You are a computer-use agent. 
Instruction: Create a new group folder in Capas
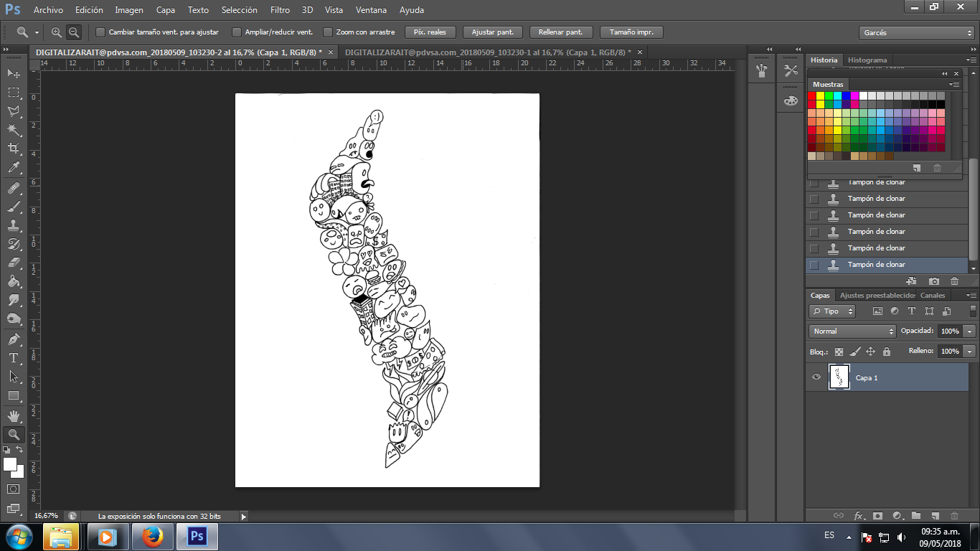(916, 515)
